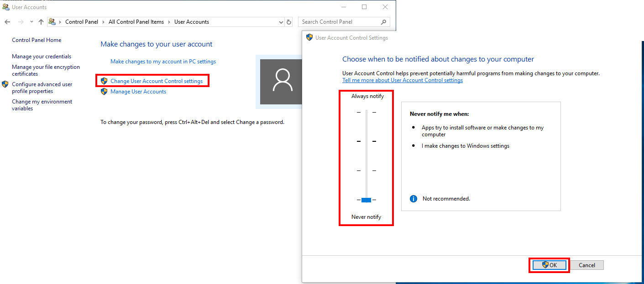Open Make changes to my account in PC settings
Viewport: 644px width, 284px height.
point(163,62)
